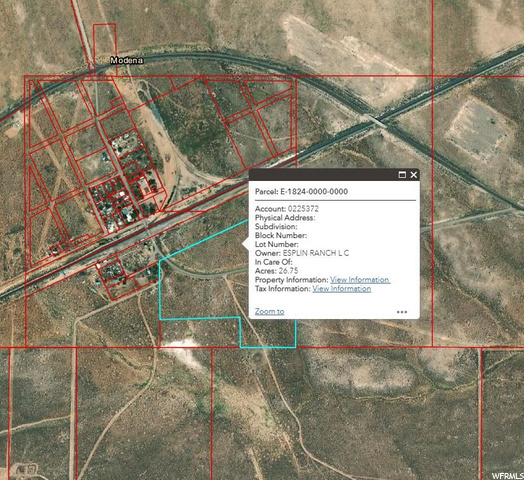
Task: Select the triangular parcel on town's west edge
Action: pyautogui.click(x=37, y=189)
